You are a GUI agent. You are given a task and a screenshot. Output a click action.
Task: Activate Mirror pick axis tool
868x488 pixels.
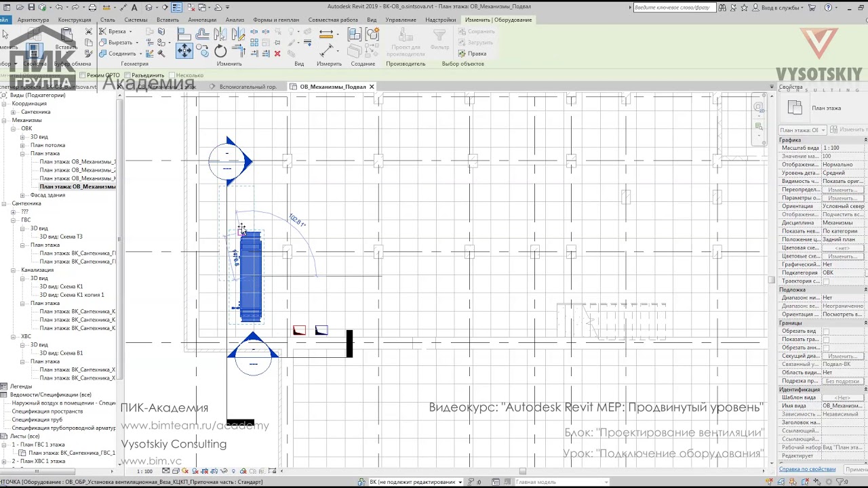[220, 33]
